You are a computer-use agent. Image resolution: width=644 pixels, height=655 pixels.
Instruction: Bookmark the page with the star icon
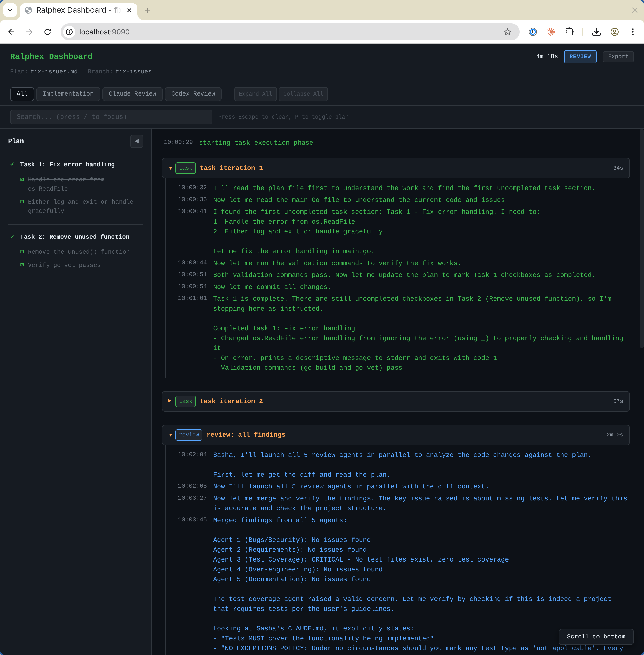(x=507, y=31)
